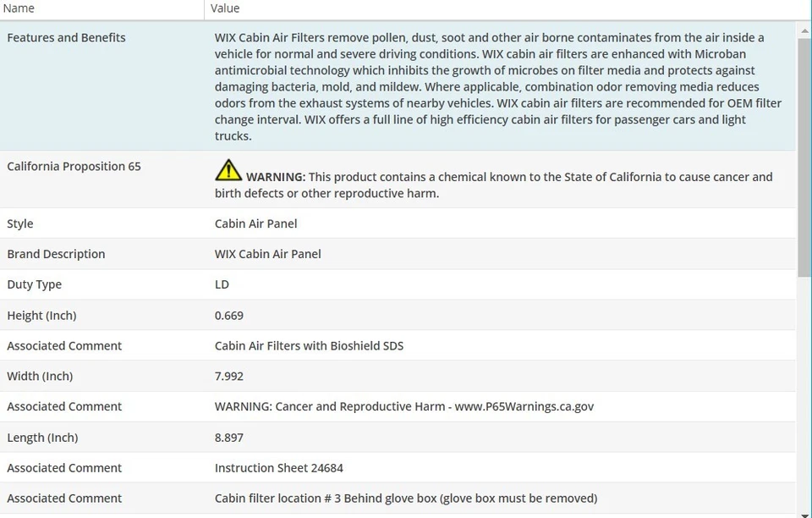812x518 pixels.
Task: Click the scrollbar up arrow
Action: coord(804,30)
